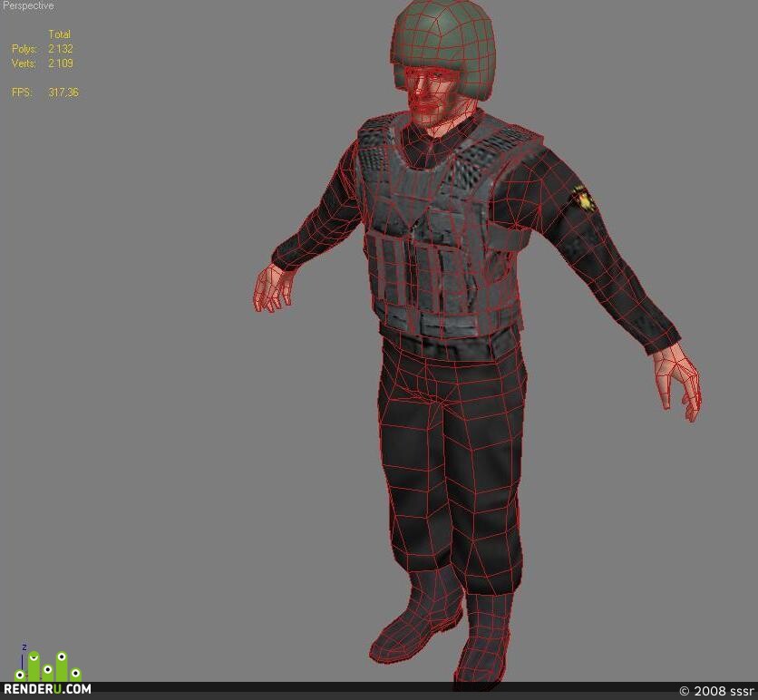This screenshot has width=758, height=700.
Task: Open the RenderU.com logo link
Action: (47, 689)
